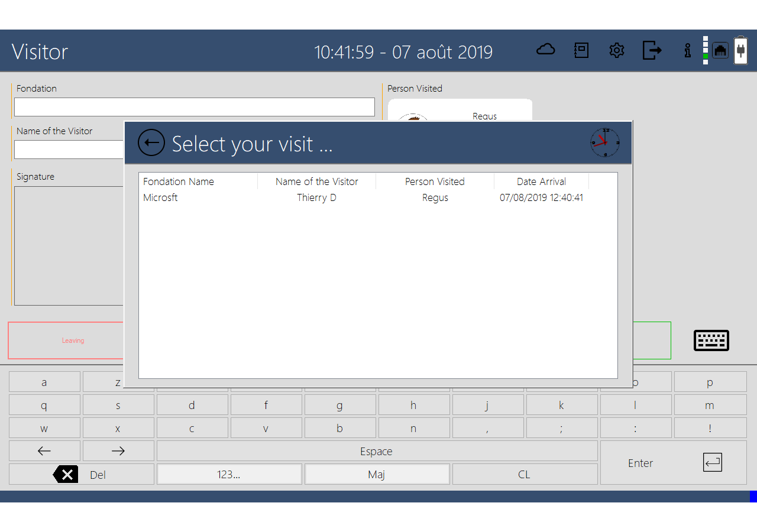Click the back arrow in the dialog
The image size is (757, 532).
pyautogui.click(x=151, y=143)
